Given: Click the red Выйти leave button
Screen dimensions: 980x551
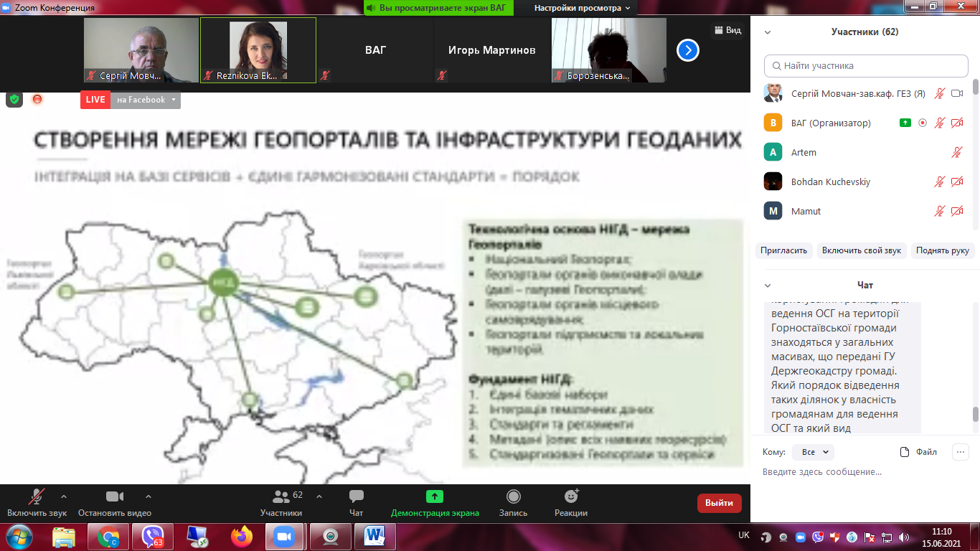Looking at the screenshot, I should [x=719, y=503].
